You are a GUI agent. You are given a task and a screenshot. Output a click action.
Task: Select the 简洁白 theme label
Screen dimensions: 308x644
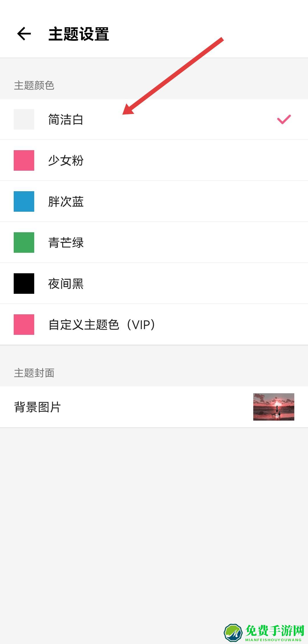click(x=66, y=119)
